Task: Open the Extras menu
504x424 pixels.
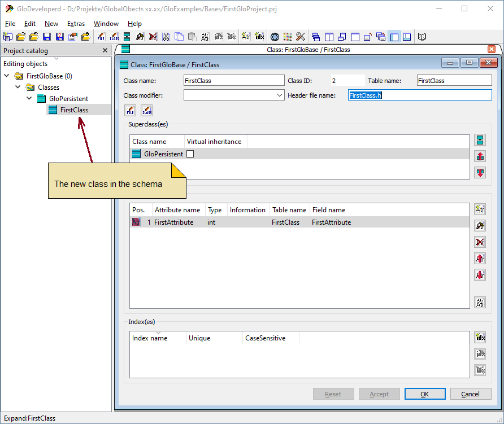Action: click(x=76, y=24)
